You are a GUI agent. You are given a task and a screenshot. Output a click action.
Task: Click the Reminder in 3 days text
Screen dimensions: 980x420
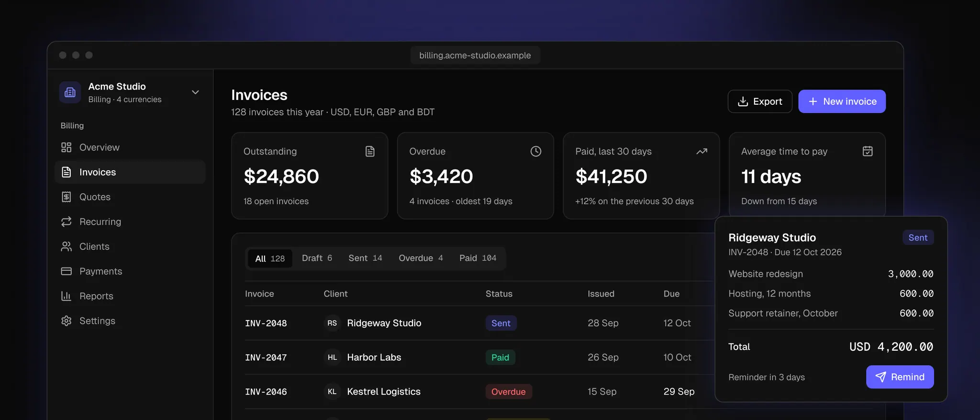point(767,377)
